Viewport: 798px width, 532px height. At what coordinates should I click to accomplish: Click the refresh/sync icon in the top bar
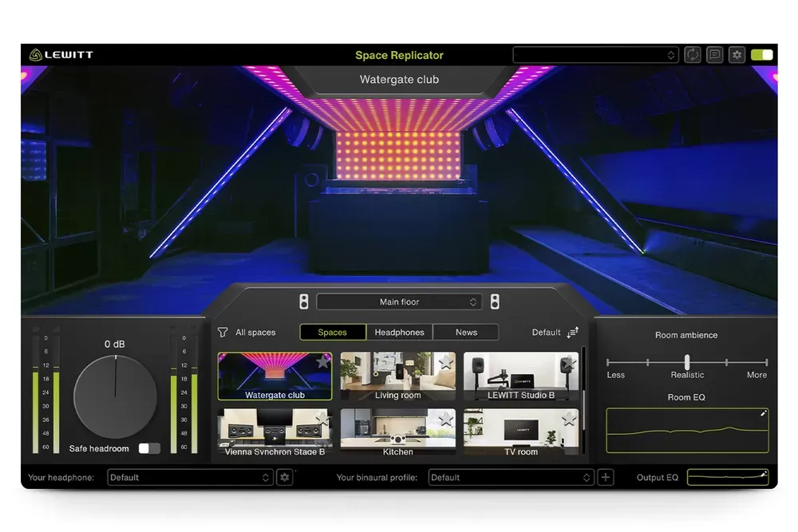(x=692, y=54)
